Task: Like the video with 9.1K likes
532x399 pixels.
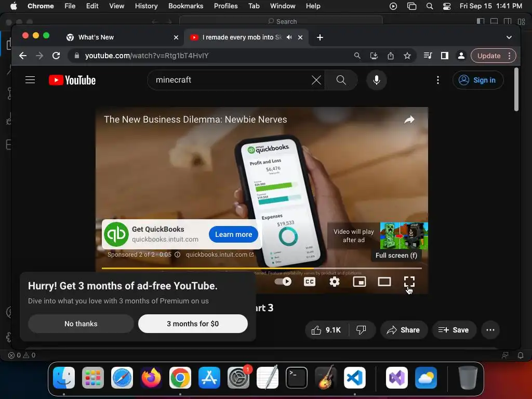Action: (326, 330)
